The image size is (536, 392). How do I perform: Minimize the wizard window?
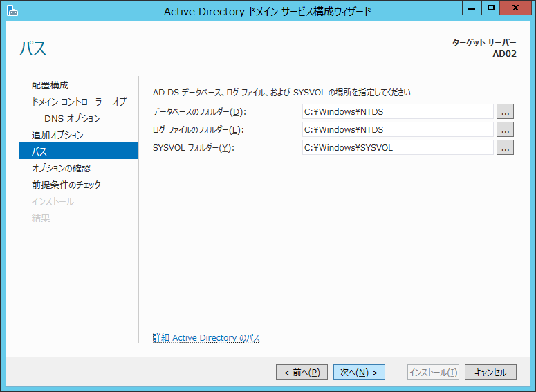pos(473,8)
